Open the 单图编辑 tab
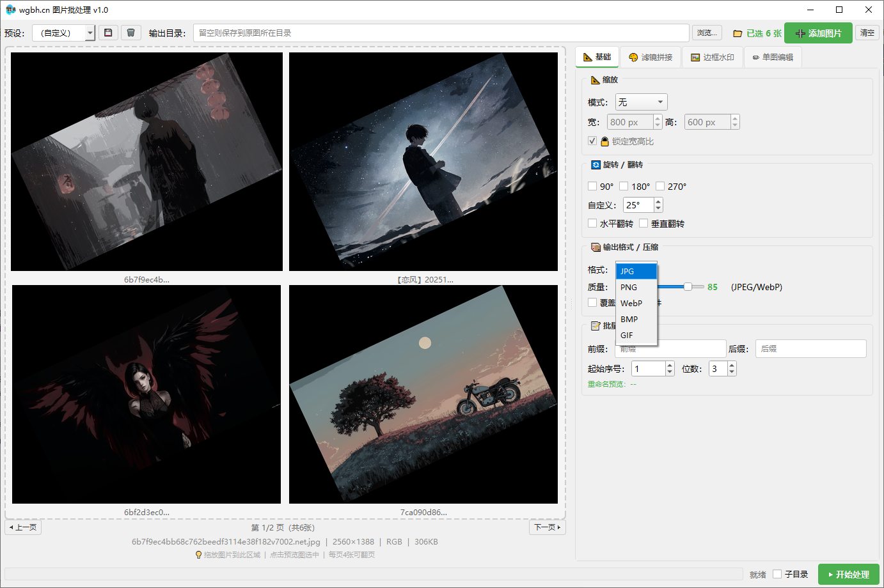 [x=772, y=57]
